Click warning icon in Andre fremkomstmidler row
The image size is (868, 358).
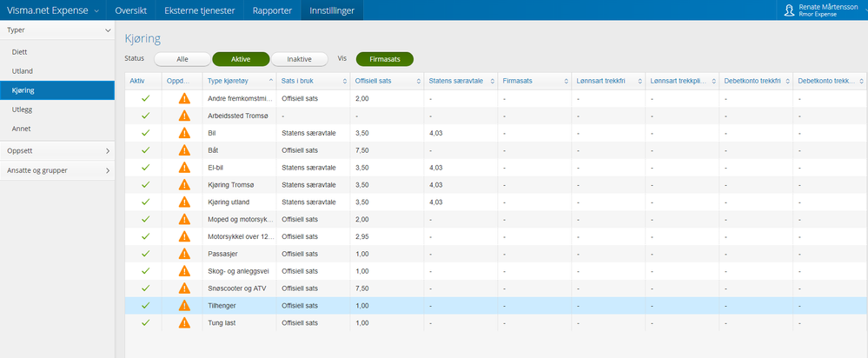(184, 98)
